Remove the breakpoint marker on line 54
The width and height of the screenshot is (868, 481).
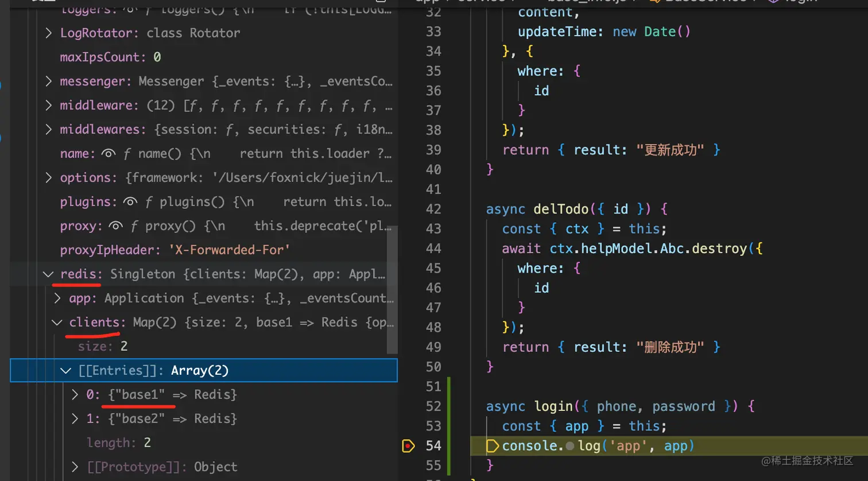coord(408,446)
